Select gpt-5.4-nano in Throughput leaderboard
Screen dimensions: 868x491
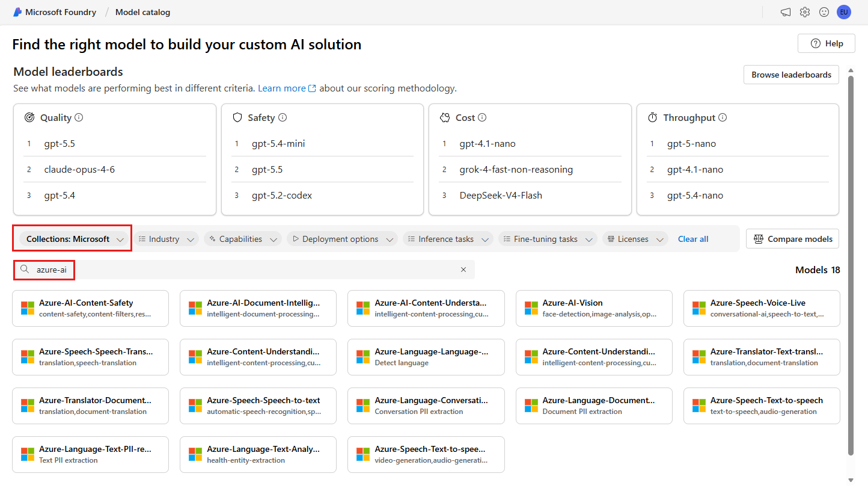[695, 196]
